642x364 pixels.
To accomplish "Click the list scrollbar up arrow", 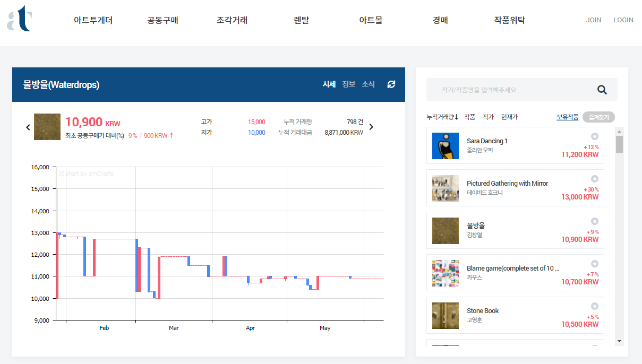I will (x=619, y=131).
